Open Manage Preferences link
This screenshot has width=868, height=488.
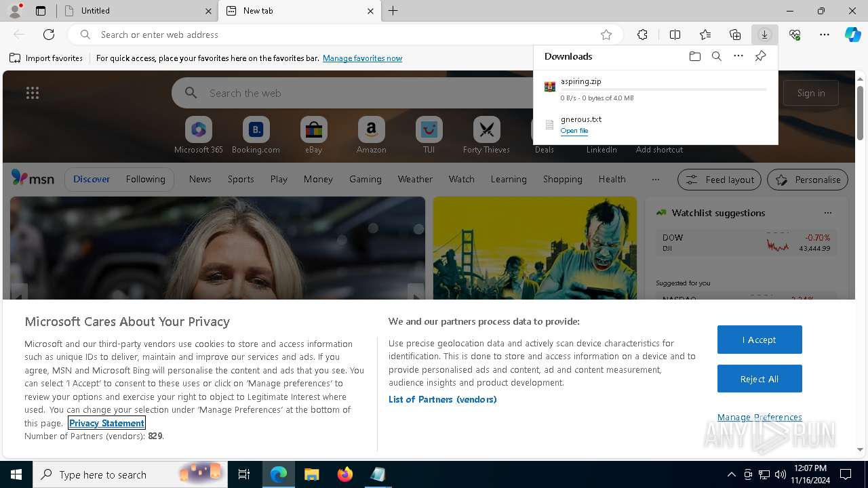pyautogui.click(x=759, y=418)
